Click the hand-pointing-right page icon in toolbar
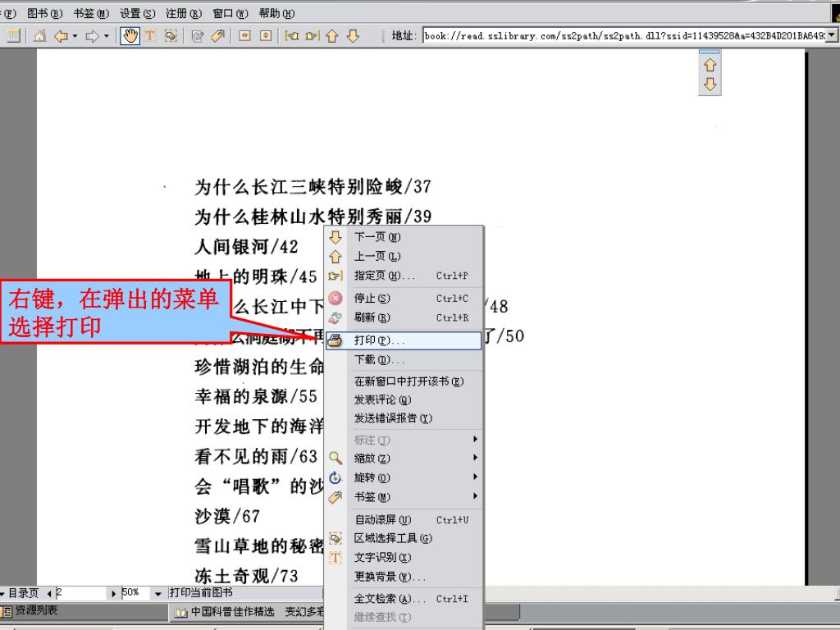Image resolution: width=840 pixels, height=630 pixels. click(x=313, y=36)
